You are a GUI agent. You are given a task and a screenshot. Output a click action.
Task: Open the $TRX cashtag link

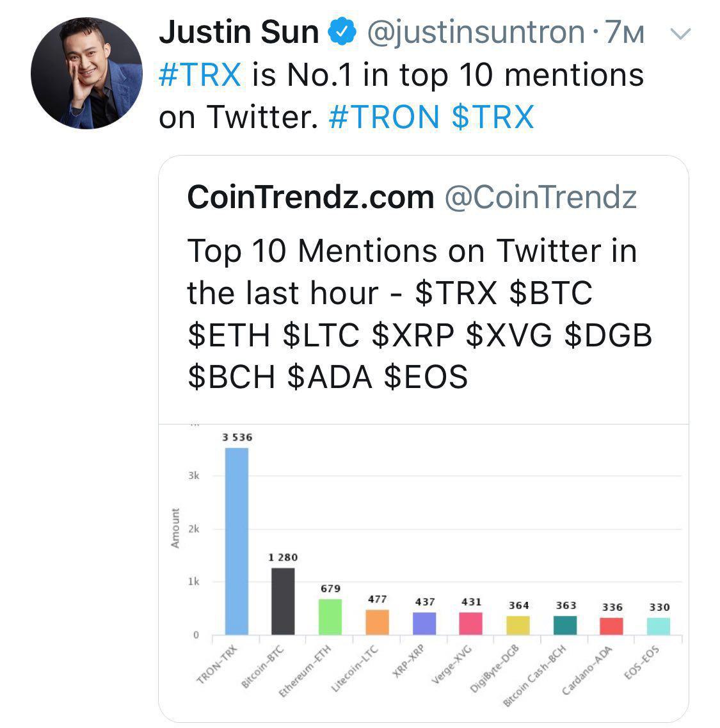(493, 117)
